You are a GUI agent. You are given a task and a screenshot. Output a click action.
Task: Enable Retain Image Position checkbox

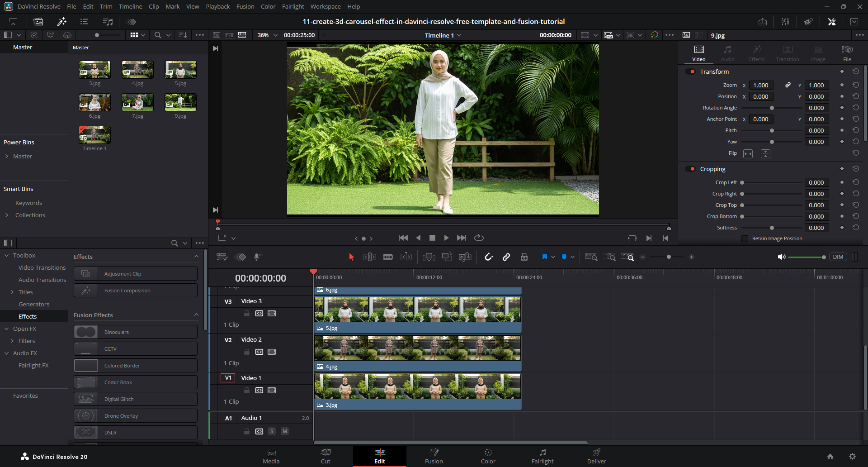click(745, 239)
